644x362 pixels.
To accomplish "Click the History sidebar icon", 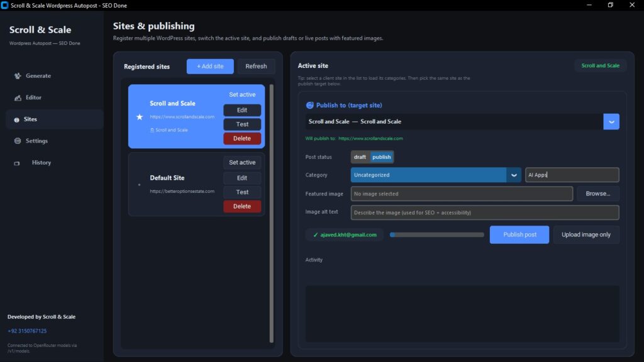I will coord(17,163).
